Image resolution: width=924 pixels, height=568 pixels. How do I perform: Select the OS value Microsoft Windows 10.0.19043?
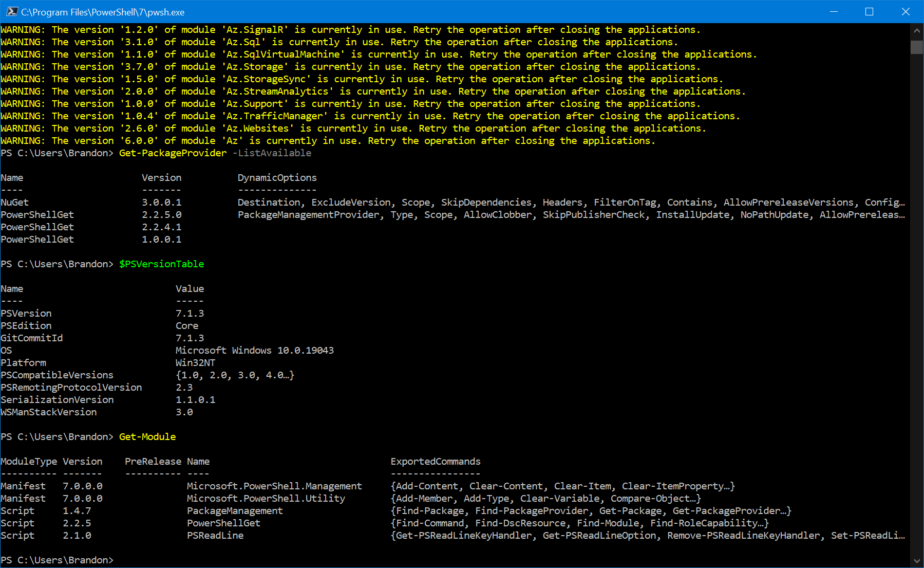(x=255, y=350)
